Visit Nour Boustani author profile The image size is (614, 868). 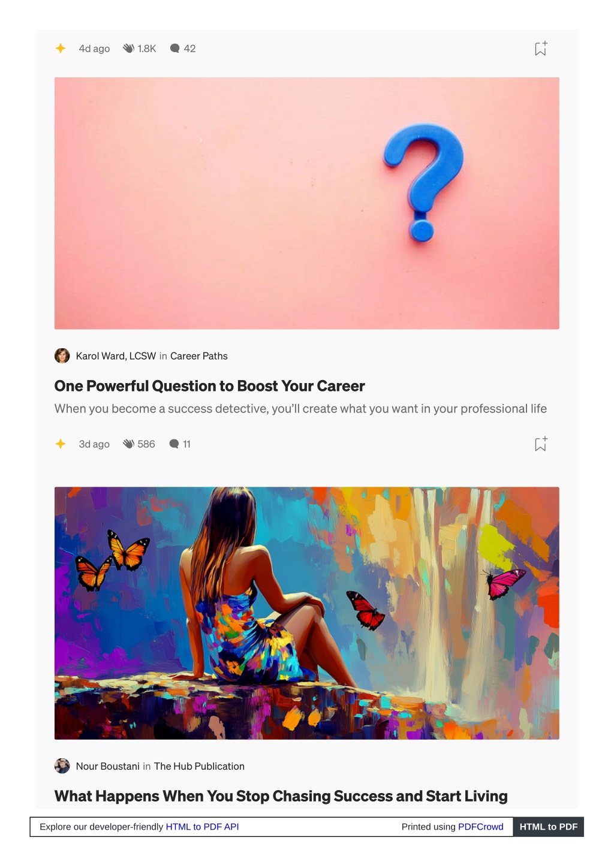[x=108, y=766]
